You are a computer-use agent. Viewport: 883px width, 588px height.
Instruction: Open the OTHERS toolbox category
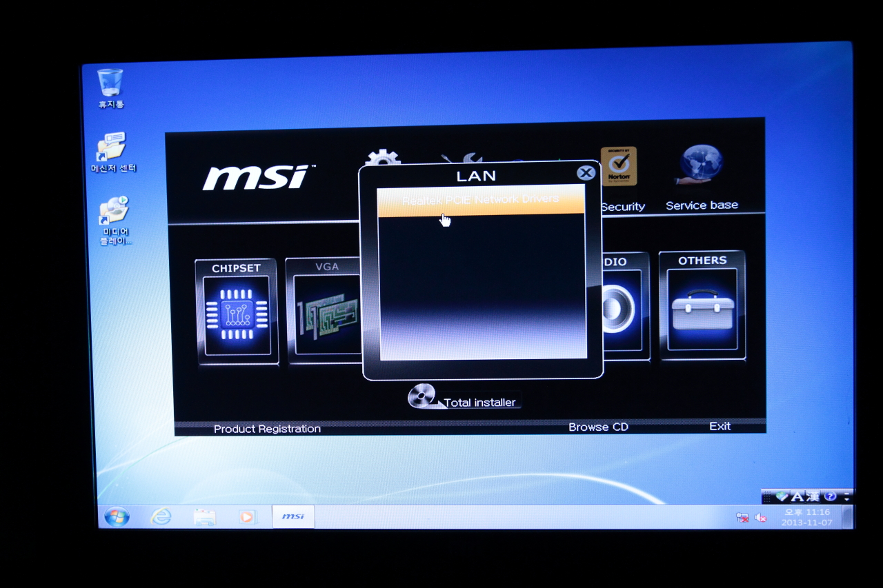click(702, 305)
